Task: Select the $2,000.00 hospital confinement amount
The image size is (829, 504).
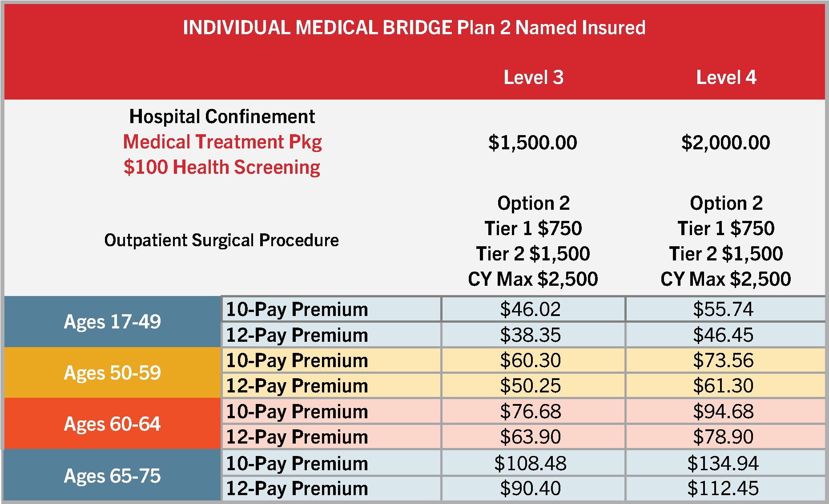Action: (725, 142)
